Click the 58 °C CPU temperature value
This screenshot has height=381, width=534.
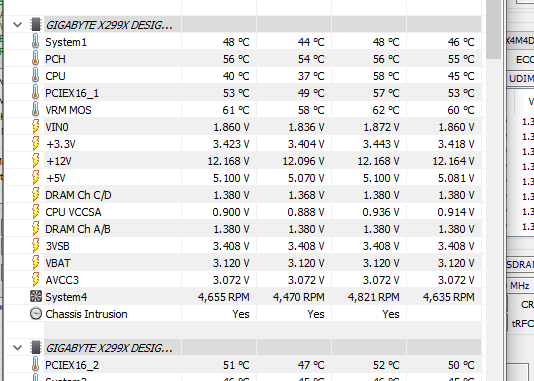[386, 76]
